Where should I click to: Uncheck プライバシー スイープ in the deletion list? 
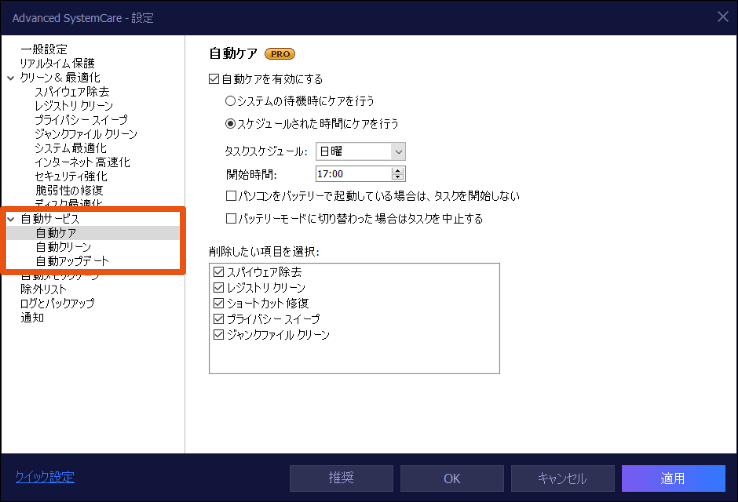[x=218, y=319]
